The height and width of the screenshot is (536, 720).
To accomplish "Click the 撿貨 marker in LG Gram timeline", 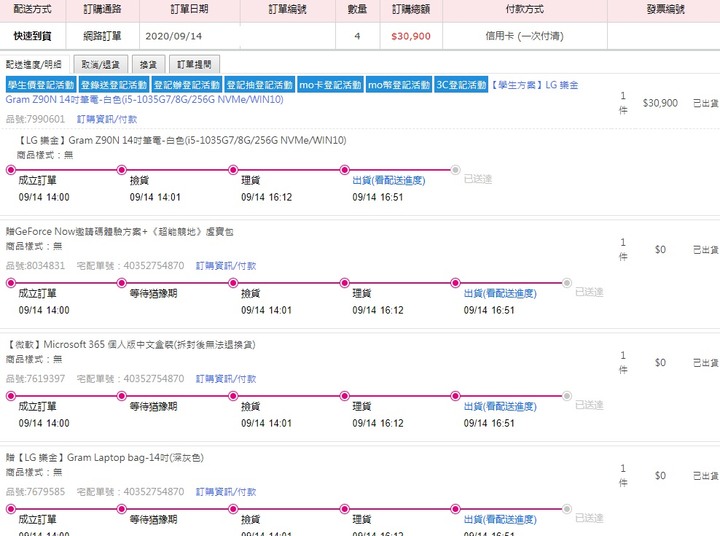I will tap(122, 170).
